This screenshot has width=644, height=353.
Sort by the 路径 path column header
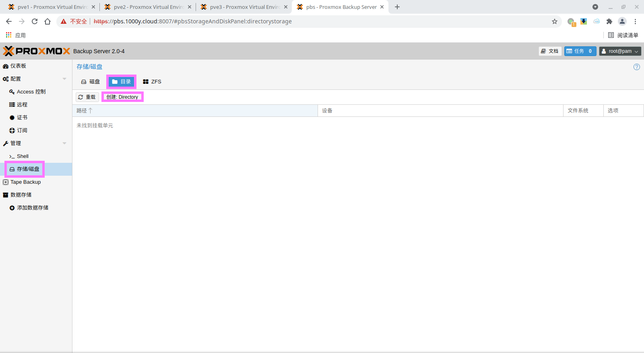click(x=82, y=111)
